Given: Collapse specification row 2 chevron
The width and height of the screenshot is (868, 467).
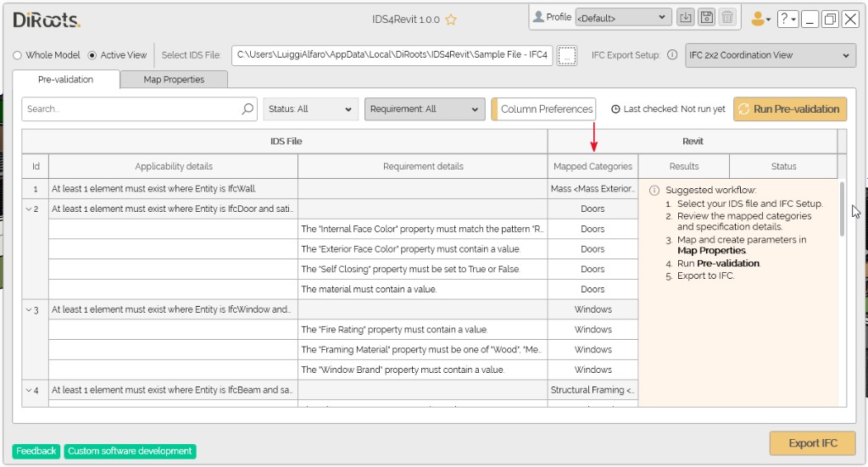Looking at the screenshot, I should coord(29,208).
